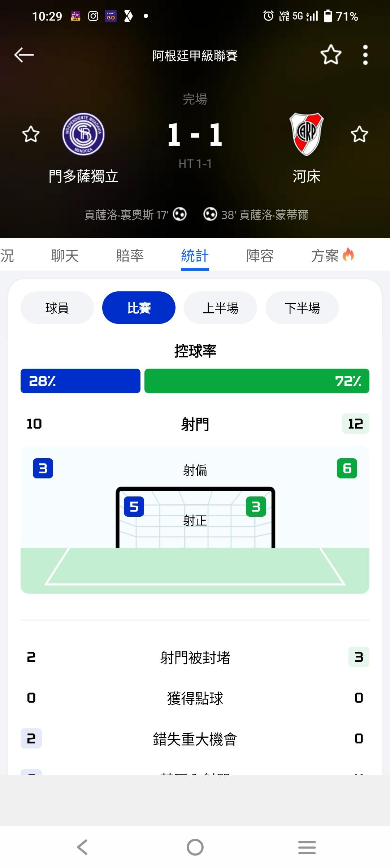The height and width of the screenshot is (868, 390).
Task: Open Android recent apps button
Action: (307, 847)
